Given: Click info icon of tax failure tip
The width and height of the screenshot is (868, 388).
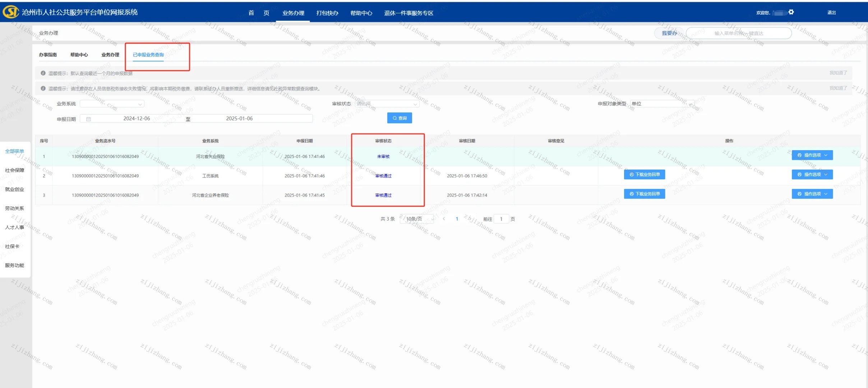Looking at the screenshot, I should (43, 88).
